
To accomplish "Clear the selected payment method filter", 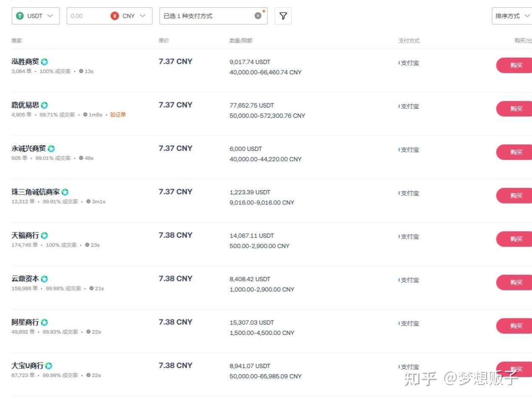I will pyautogui.click(x=258, y=16).
